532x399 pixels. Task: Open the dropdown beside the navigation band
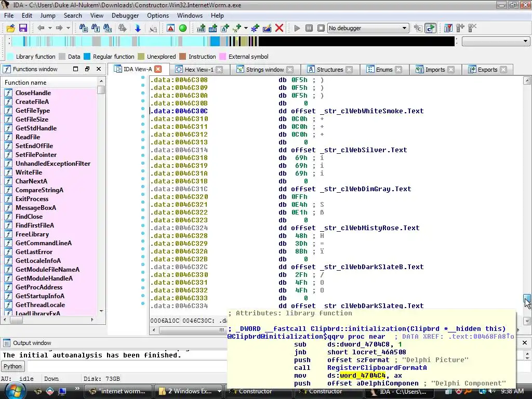pos(496,42)
